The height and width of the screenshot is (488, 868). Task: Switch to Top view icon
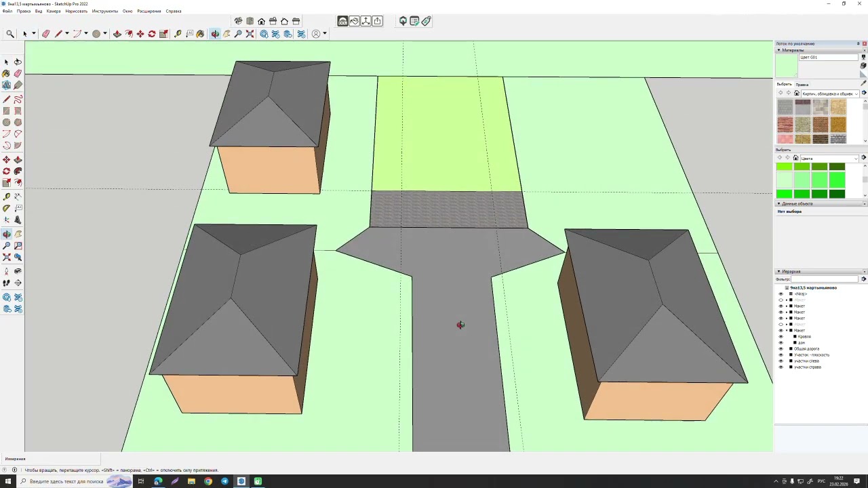(250, 21)
